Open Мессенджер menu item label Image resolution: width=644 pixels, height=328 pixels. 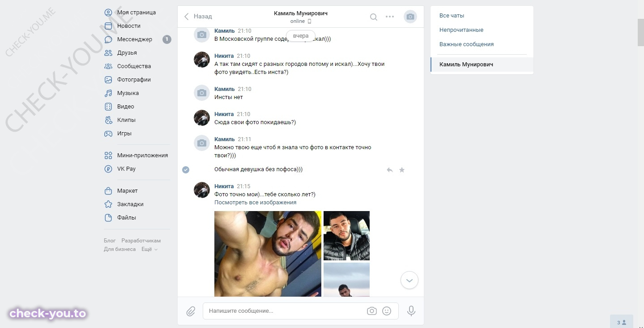pyautogui.click(x=135, y=39)
